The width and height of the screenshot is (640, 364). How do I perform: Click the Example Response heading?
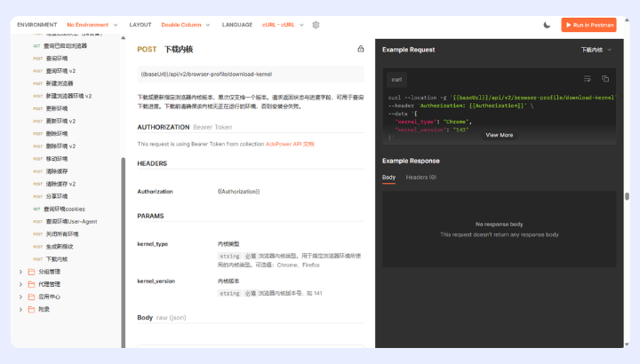pos(411,161)
